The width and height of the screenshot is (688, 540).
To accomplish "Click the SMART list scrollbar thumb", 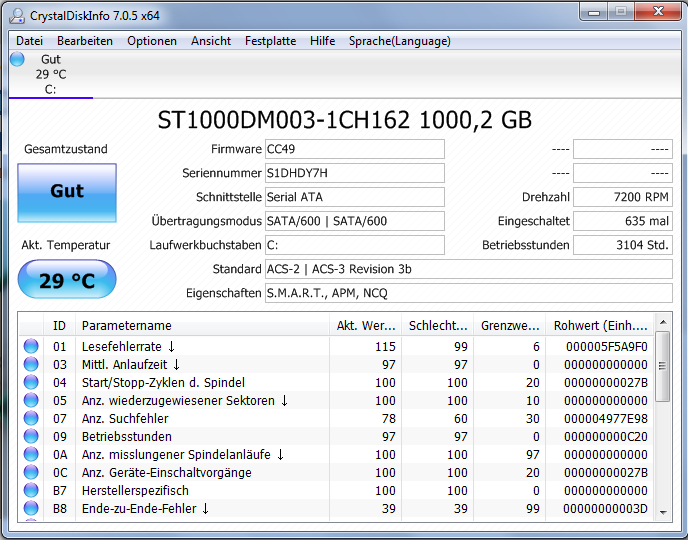I will click(663, 366).
